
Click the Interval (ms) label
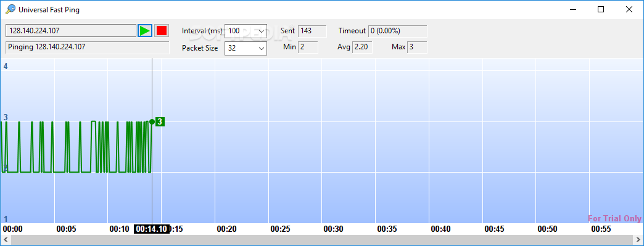tap(202, 31)
